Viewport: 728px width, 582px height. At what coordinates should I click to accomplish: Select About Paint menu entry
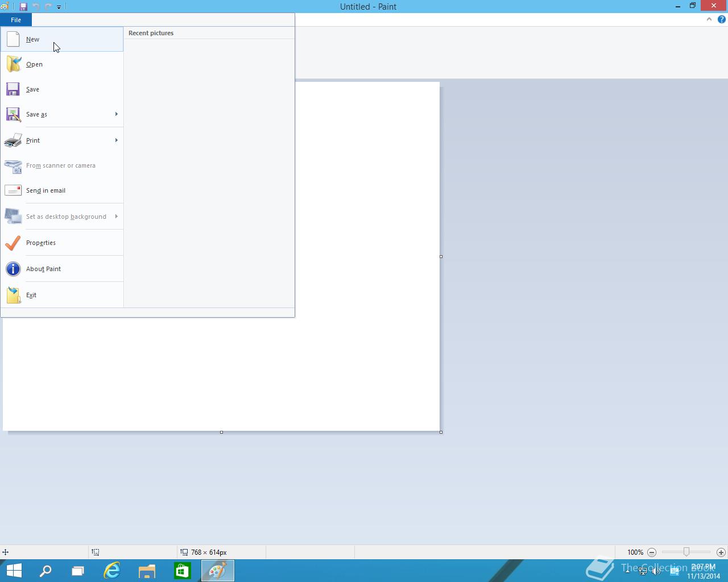click(x=62, y=269)
